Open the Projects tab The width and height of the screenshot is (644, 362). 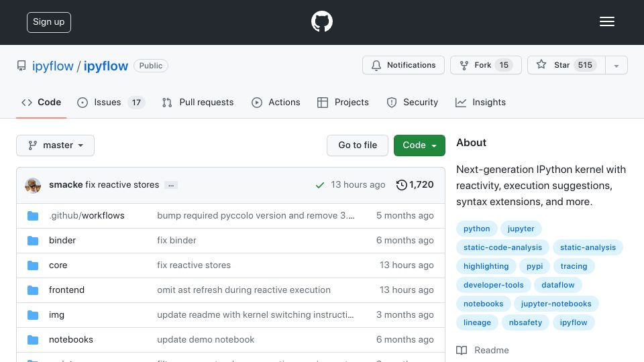[343, 102]
